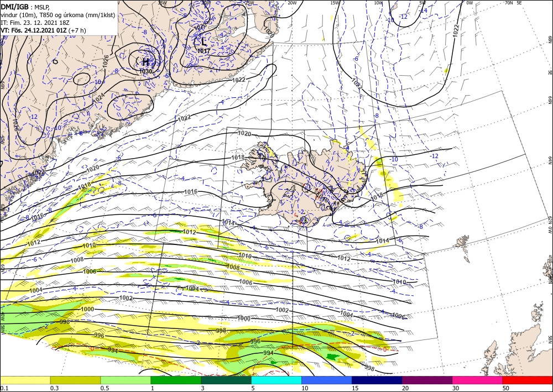Click the '64N' latitude label on right edge
Screen dimensions: 553x392
pyautogui.click(x=550, y=160)
